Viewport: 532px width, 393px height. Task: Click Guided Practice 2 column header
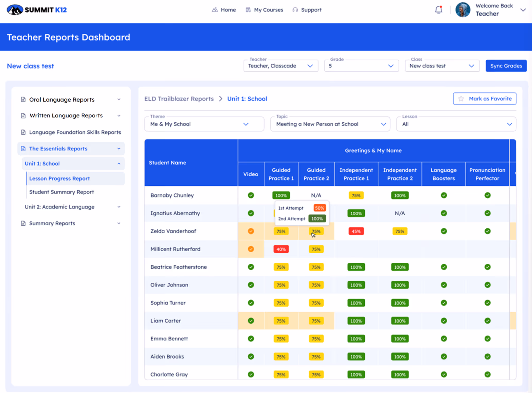[316, 174]
